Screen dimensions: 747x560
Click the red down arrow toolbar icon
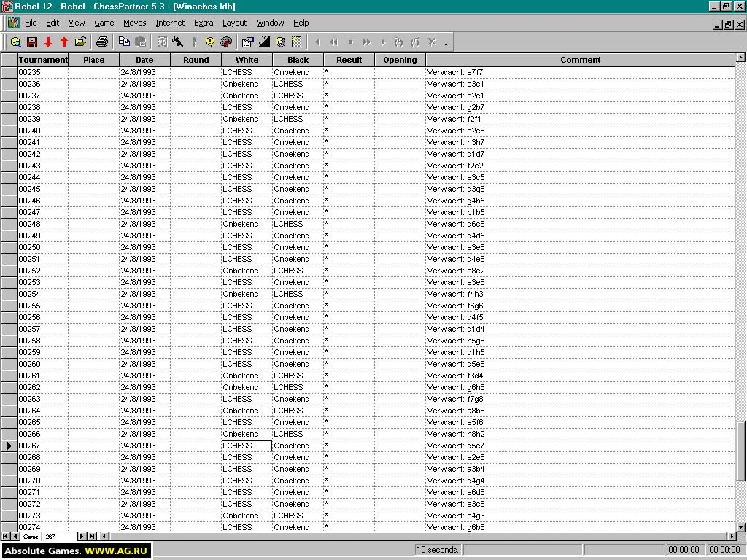click(x=48, y=42)
